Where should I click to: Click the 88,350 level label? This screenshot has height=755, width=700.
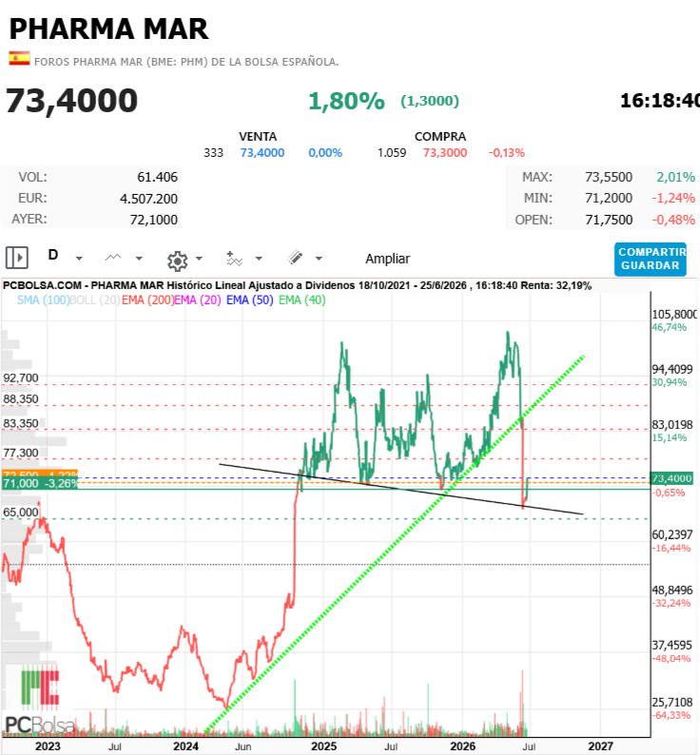point(21,398)
